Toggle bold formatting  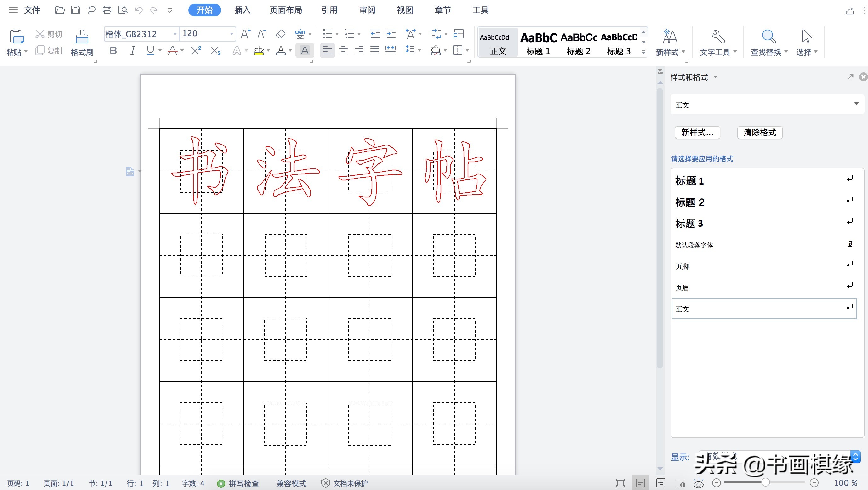click(x=113, y=51)
